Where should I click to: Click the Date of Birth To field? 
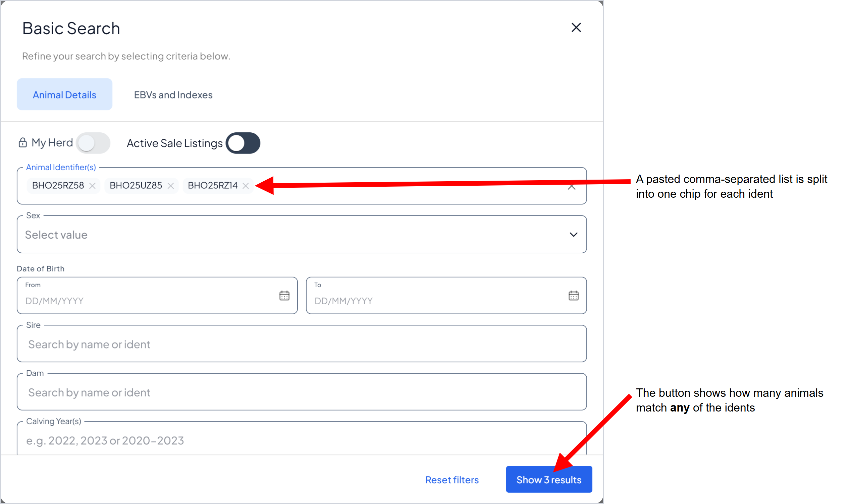[x=446, y=296]
